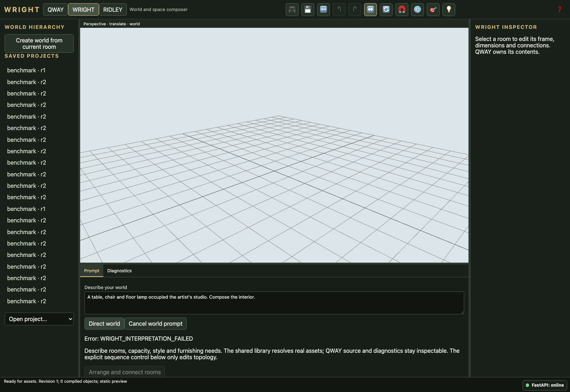Viewport: 570px width, 392px height.
Task: Click the game controller play icon
Action: [x=292, y=10]
